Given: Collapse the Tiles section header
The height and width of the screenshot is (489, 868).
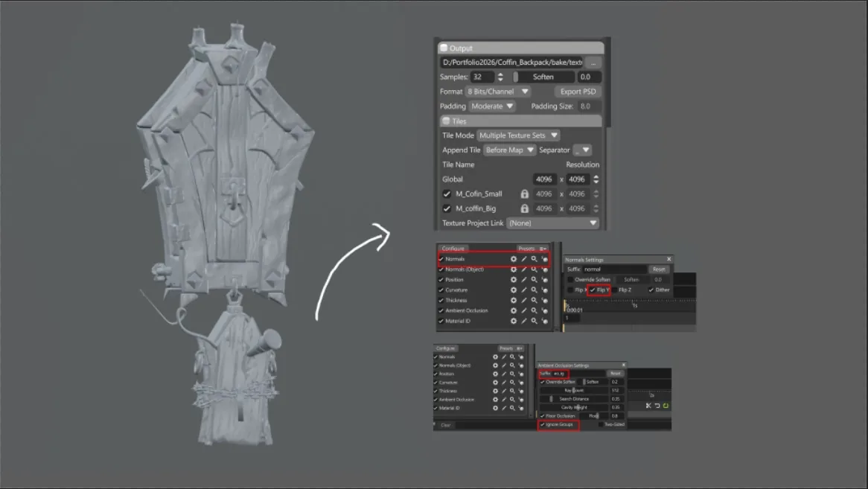Looking at the screenshot, I should 521,121.
